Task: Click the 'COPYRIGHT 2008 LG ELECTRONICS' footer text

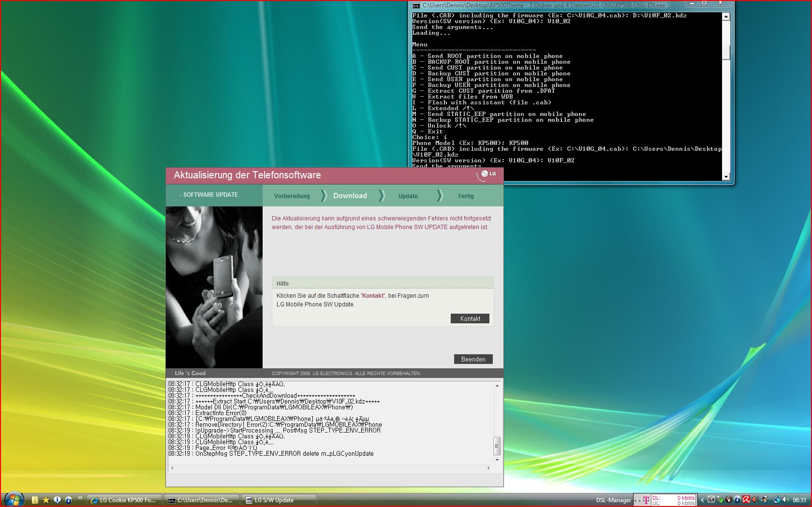Action: [x=346, y=374]
